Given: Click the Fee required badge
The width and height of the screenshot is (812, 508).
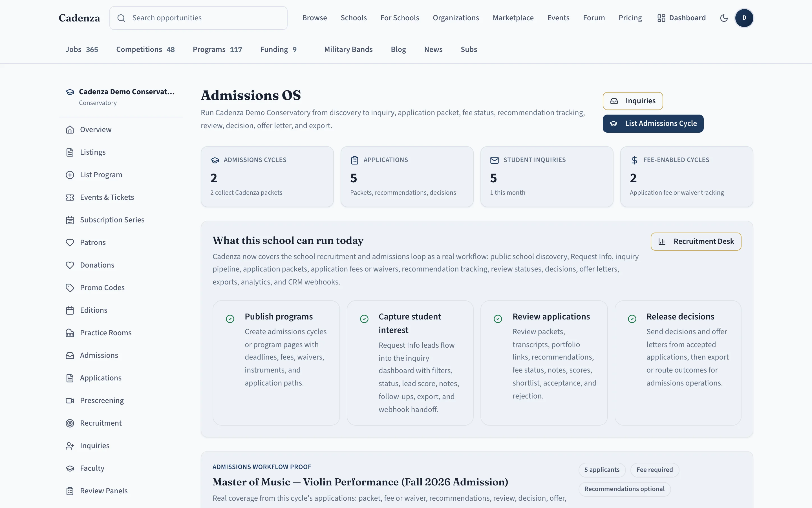Looking at the screenshot, I should [655, 470].
